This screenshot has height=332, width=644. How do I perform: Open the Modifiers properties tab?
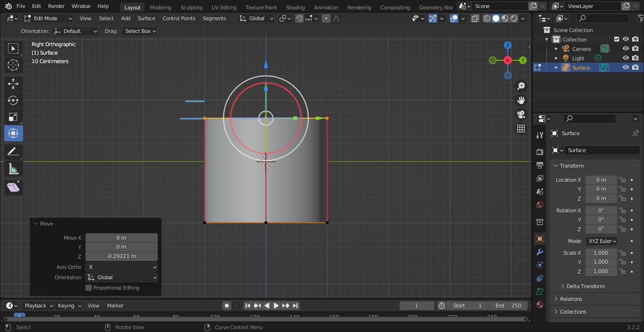tap(540, 252)
